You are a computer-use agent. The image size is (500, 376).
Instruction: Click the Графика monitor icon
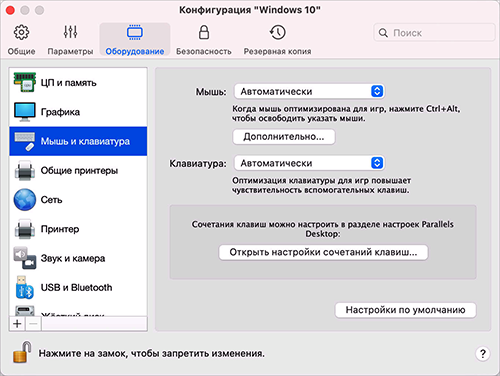pos(25,112)
